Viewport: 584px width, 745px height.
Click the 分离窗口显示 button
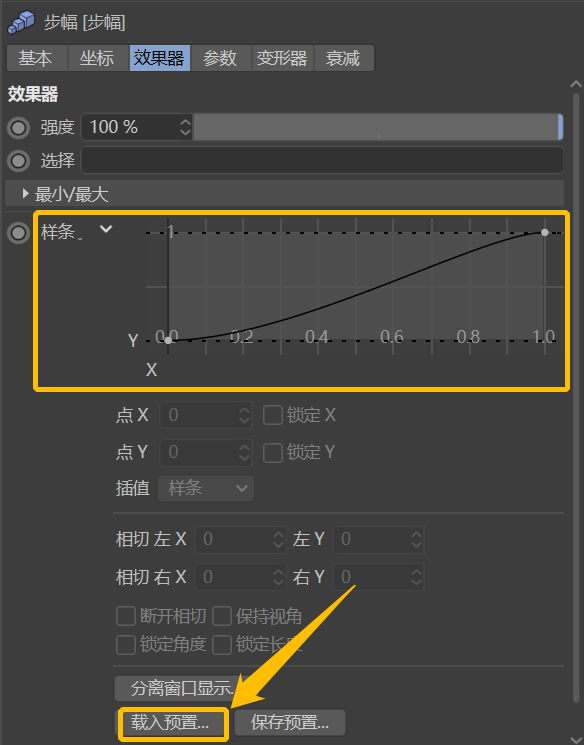[x=181, y=688]
